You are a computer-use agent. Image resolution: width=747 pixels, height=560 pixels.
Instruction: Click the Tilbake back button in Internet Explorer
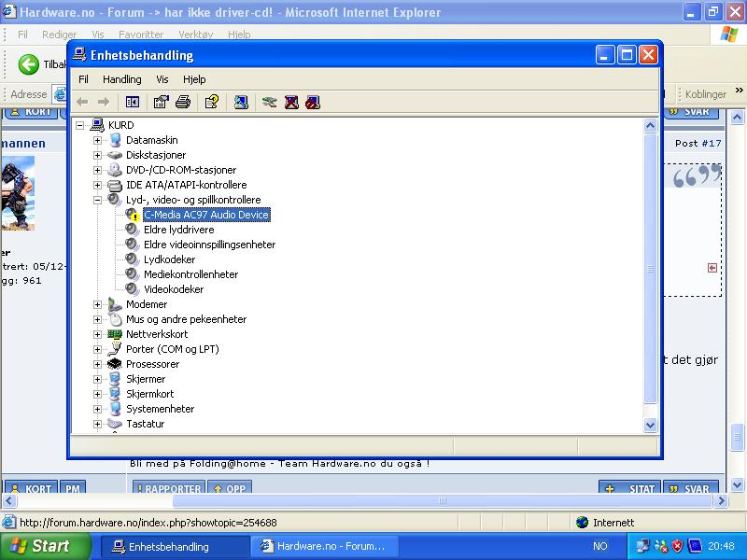coord(42,64)
